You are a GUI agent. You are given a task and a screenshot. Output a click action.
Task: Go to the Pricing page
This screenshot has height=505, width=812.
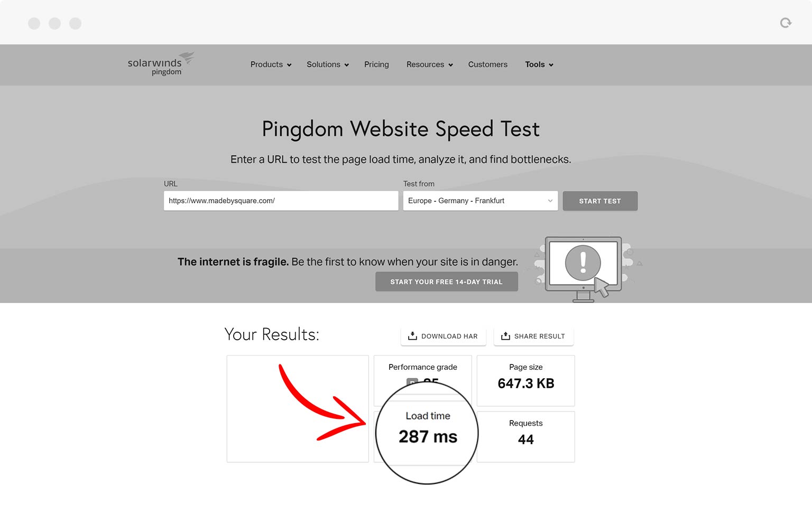coord(376,64)
